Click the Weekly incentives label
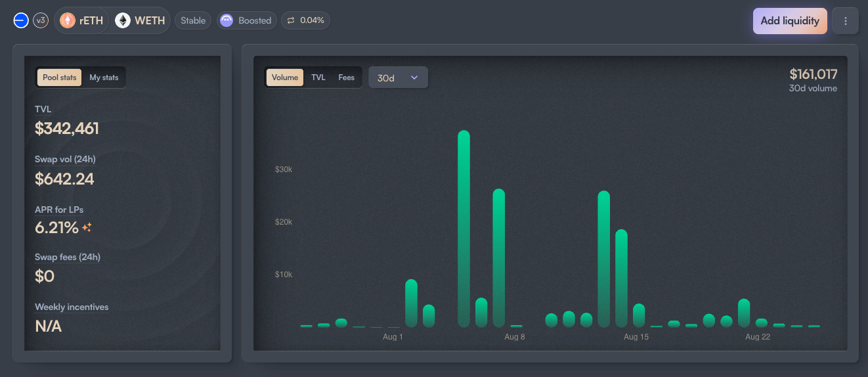868x377 pixels. (72, 307)
